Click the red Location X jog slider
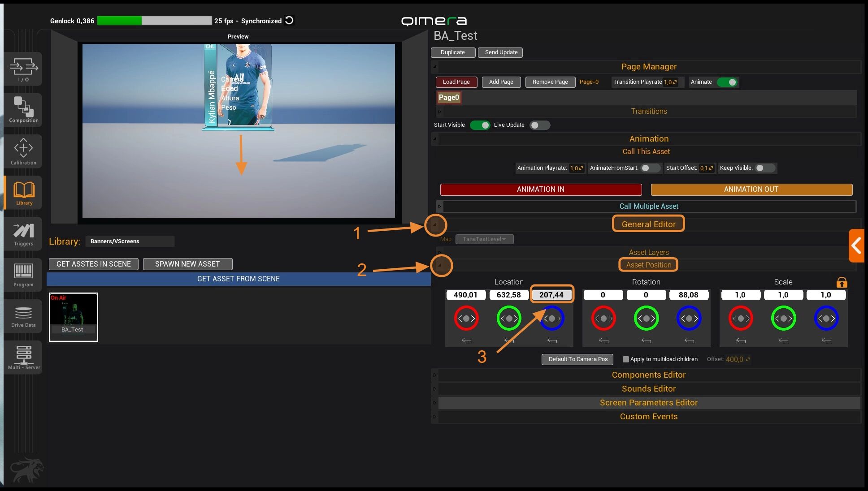Screen dimensions: 868x491 (x=466, y=319)
